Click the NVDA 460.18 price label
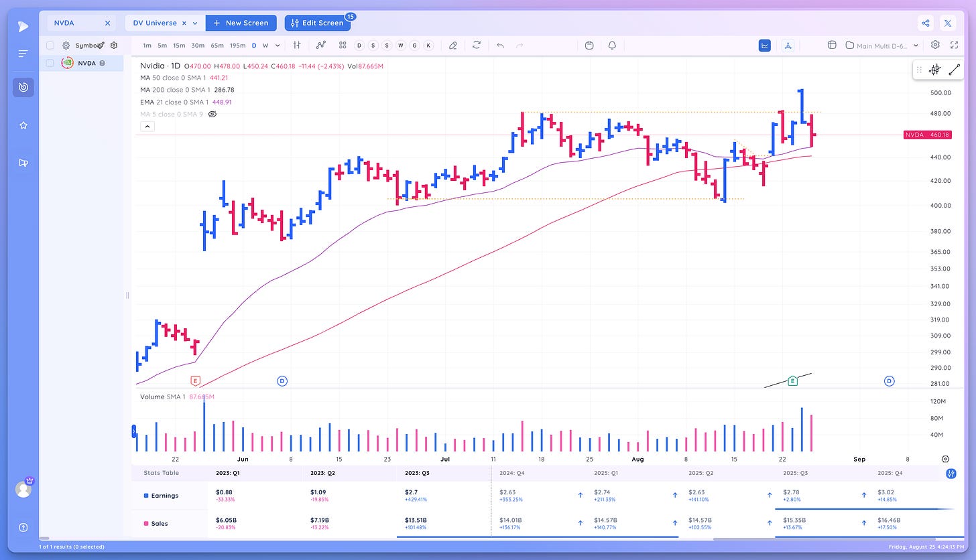 (928, 135)
